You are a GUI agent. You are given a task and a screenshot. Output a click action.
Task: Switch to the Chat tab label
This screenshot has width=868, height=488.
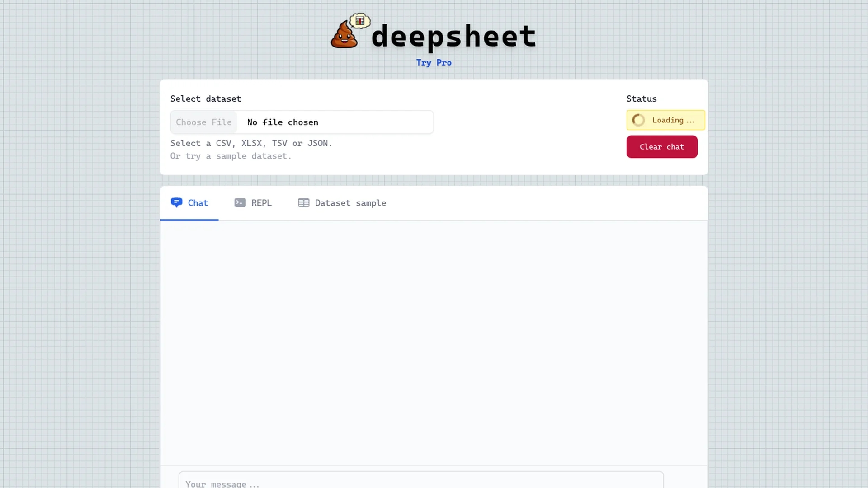198,203
